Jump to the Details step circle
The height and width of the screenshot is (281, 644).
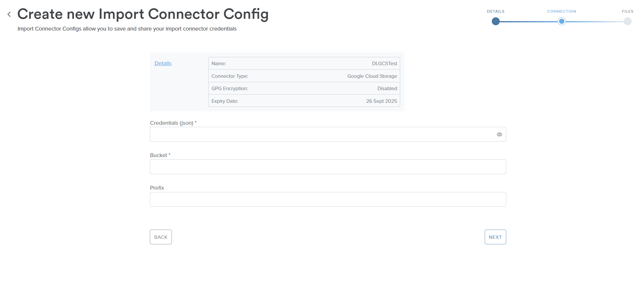point(496,21)
